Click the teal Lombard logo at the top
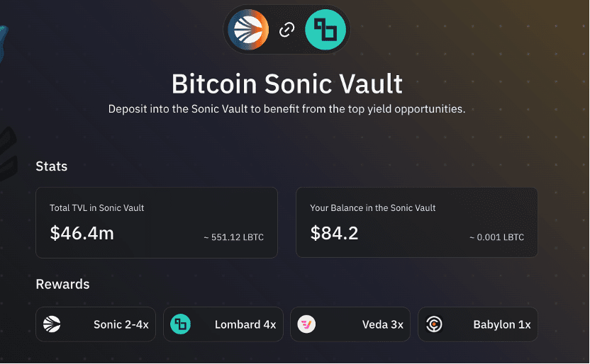The width and height of the screenshot is (590, 364). coord(325,30)
